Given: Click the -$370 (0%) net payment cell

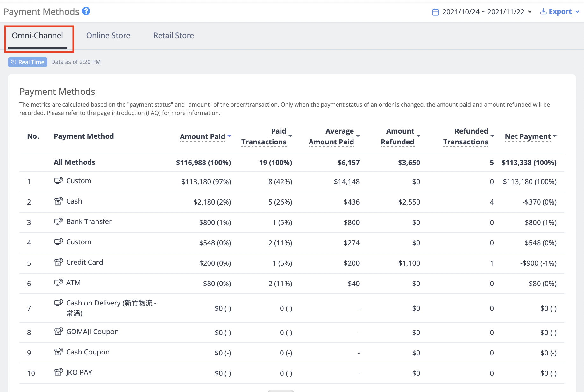Looking at the screenshot, I should (x=539, y=202).
